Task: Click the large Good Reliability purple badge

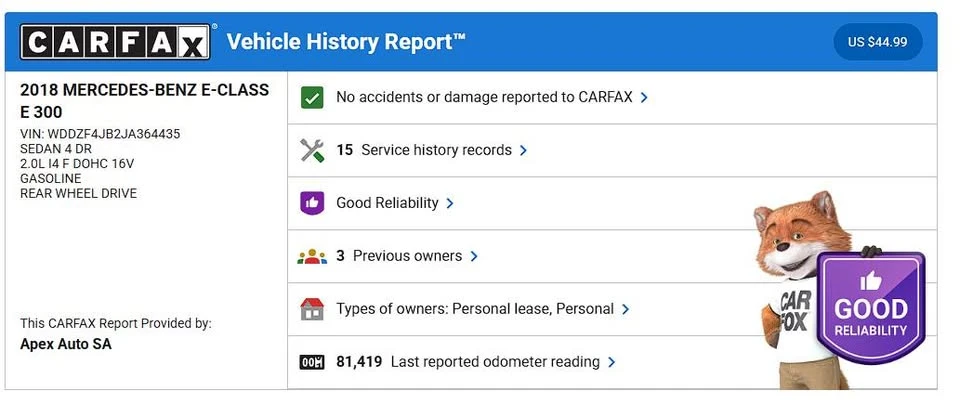Action: point(871,307)
